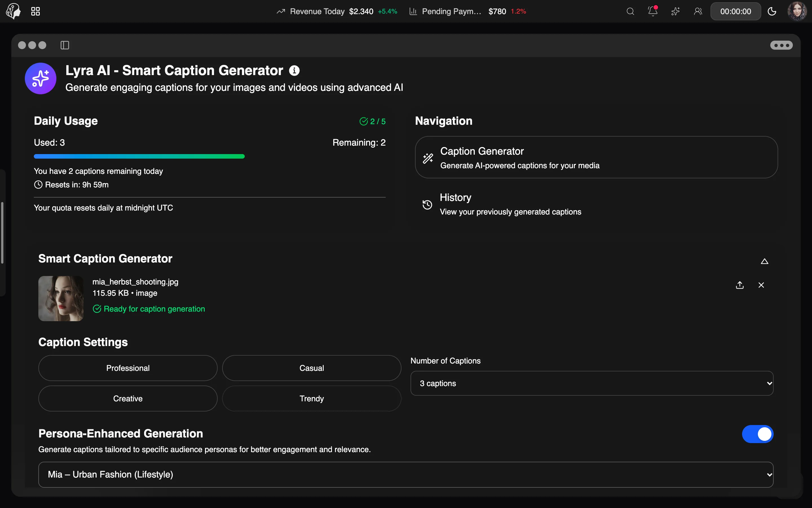Open the search icon in the top bar
The image size is (812, 508).
tap(630, 11)
